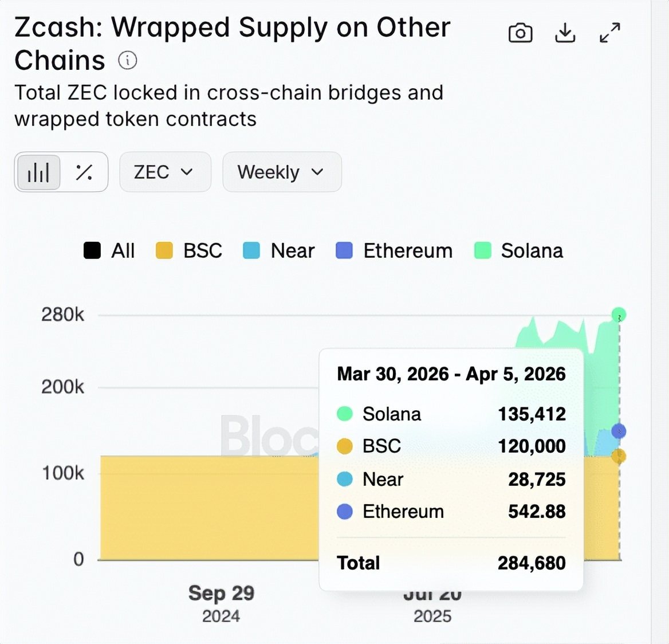Toggle the Ethereum legend entry

click(x=395, y=251)
